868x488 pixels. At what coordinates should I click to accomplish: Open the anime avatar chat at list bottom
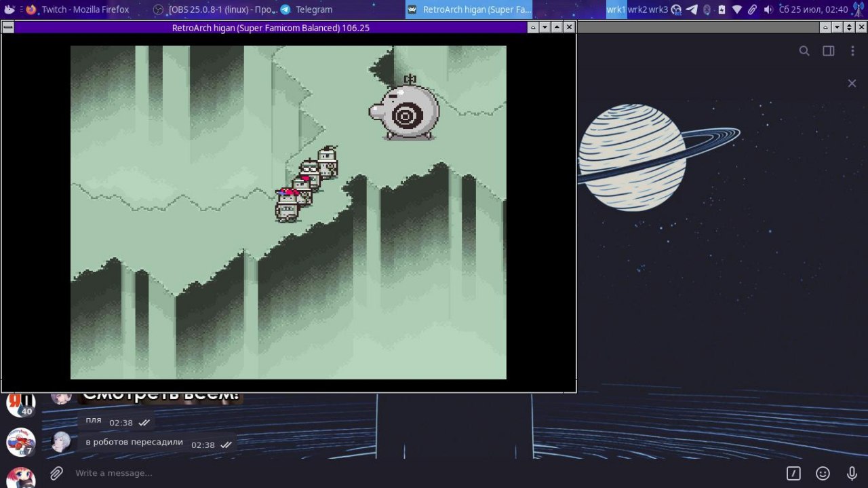pyautogui.click(x=20, y=477)
